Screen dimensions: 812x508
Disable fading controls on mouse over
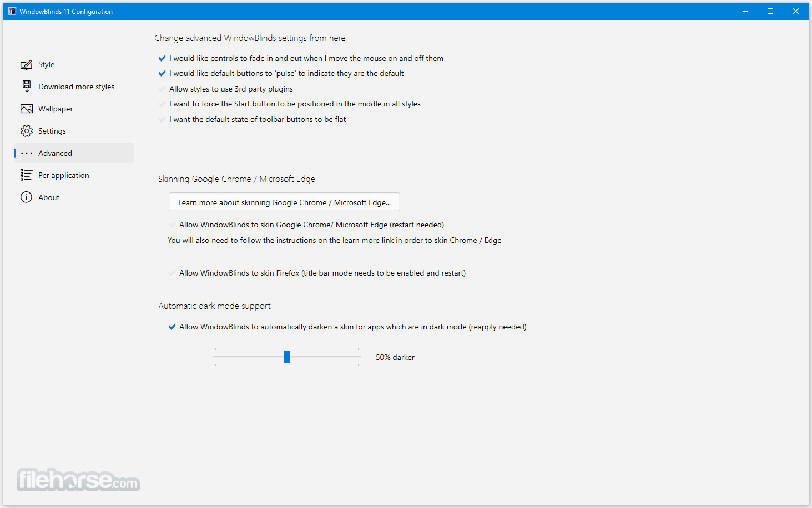point(162,58)
